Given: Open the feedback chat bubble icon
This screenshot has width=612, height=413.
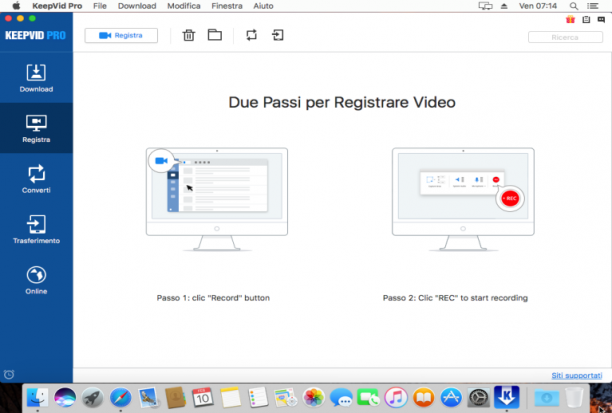Looking at the screenshot, I should pyautogui.click(x=601, y=20).
